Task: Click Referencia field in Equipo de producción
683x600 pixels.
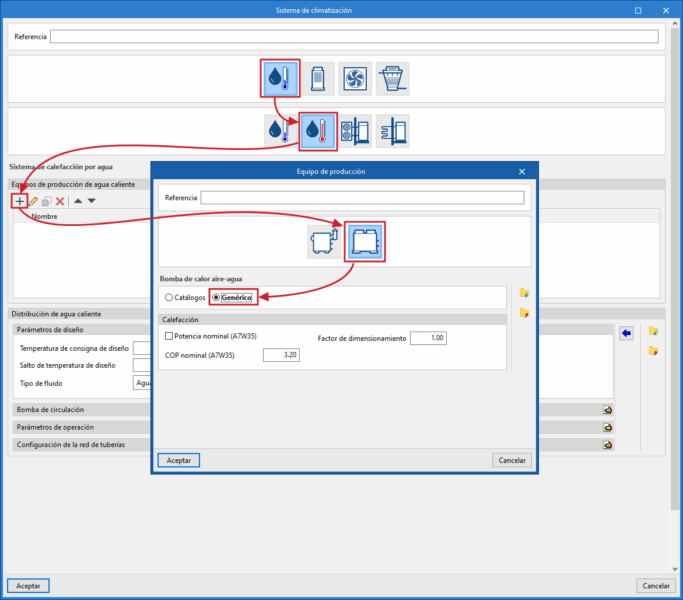Action: 362,198
